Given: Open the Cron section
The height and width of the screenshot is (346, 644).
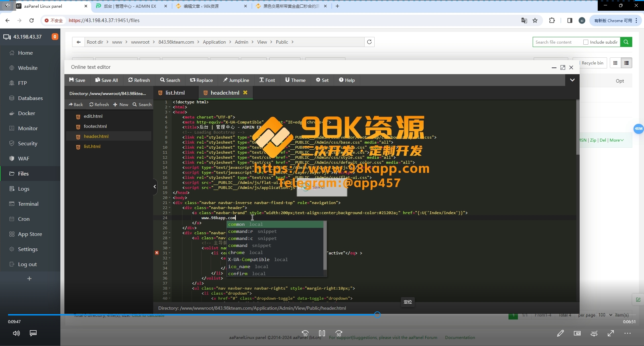Looking at the screenshot, I should tap(24, 219).
